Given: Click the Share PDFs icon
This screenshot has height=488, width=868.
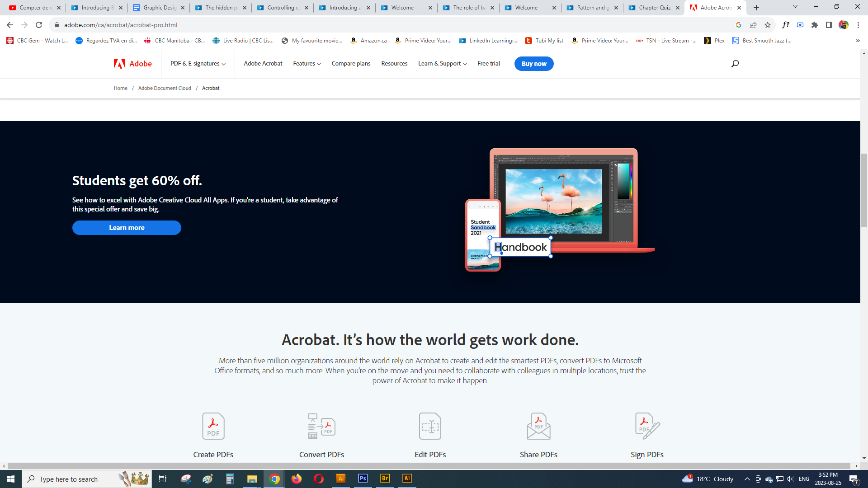Looking at the screenshot, I should pyautogui.click(x=538, y=426).
